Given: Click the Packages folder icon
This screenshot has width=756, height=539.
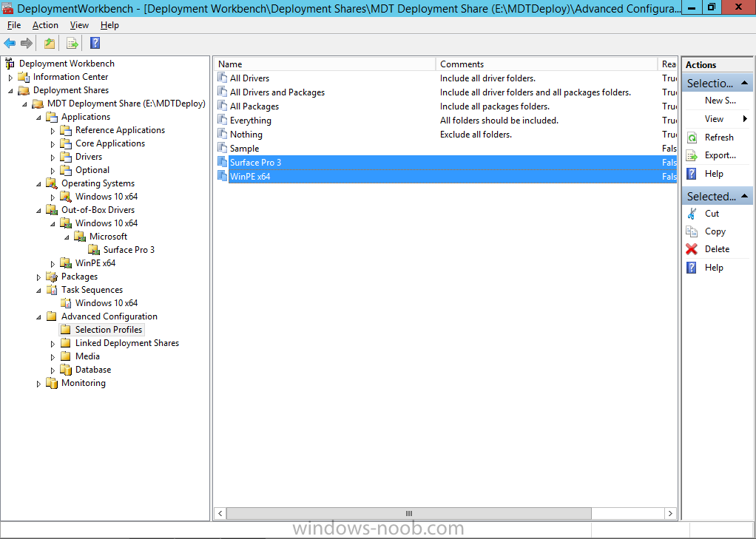Looking at the screenshot, I should 52,277.
